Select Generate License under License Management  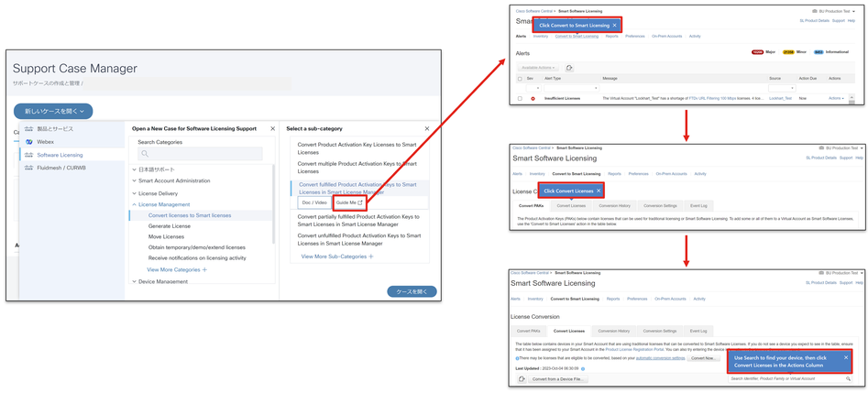coord(170,226)
